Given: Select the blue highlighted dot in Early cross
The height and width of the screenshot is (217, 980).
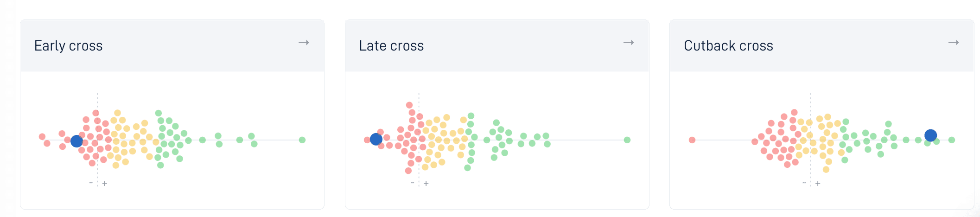Looking at the screenshot, I should point(77,141).
